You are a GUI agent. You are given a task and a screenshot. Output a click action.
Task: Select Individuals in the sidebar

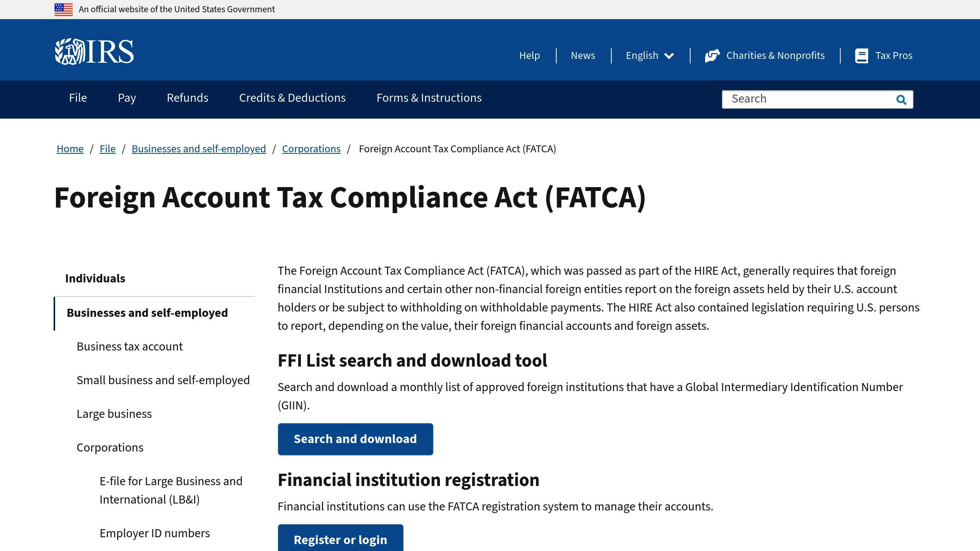[95, 278]
